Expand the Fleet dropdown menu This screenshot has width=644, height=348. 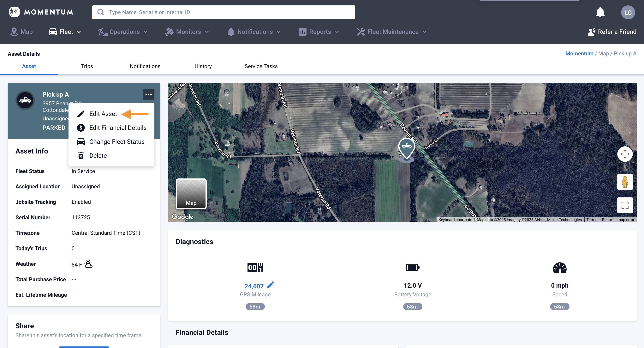coord(65,32)
